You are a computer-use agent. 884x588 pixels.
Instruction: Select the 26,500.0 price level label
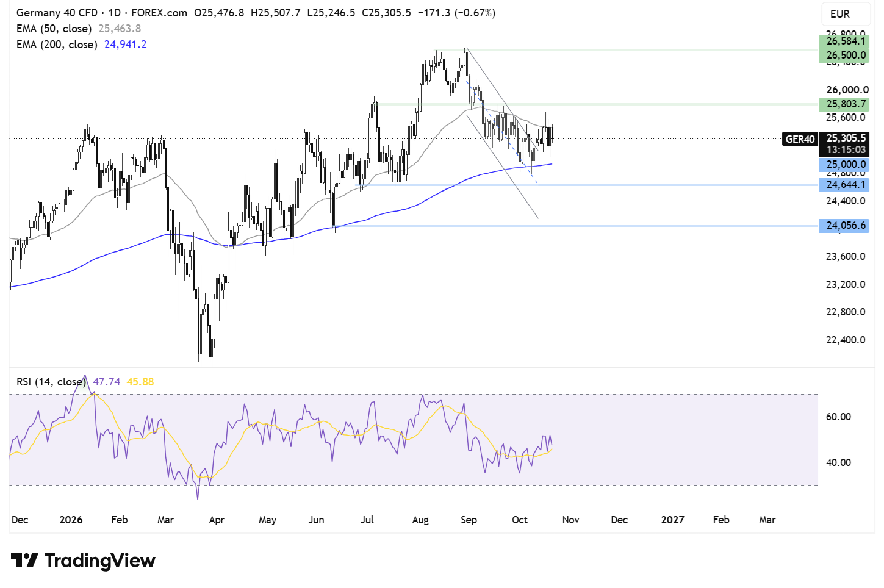[844, 56]
